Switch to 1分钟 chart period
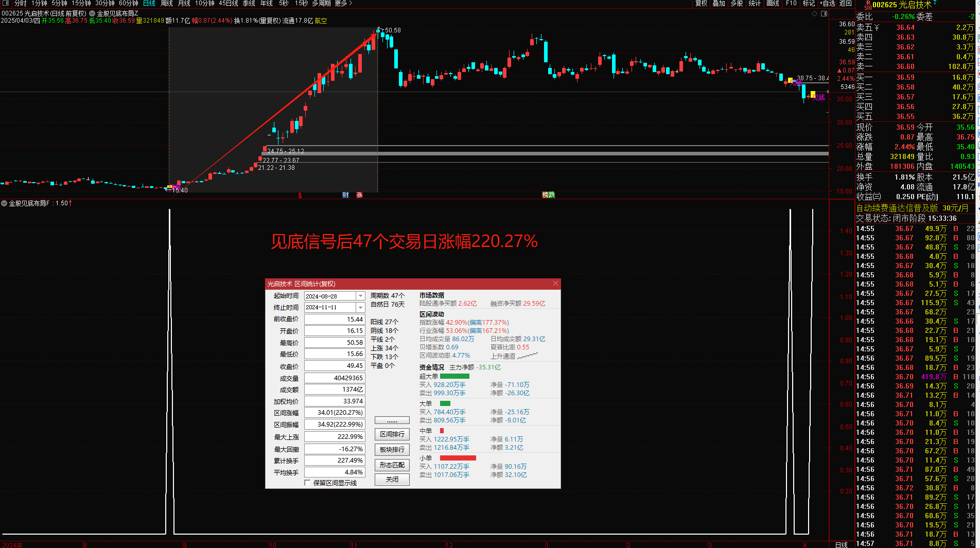The height and width of the screenshot is (548, 980). point(39,3)
